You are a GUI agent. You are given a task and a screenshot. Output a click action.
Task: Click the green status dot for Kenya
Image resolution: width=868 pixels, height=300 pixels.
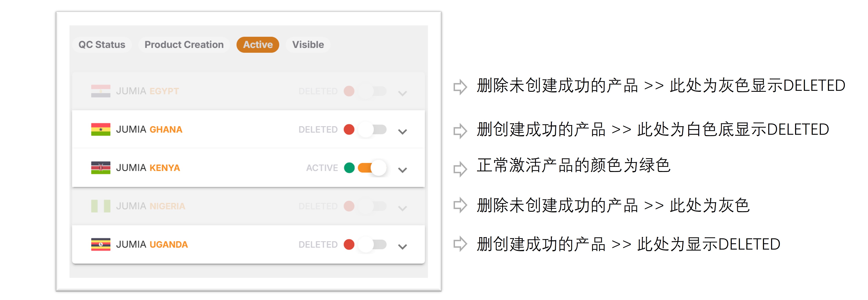point(349,167)
